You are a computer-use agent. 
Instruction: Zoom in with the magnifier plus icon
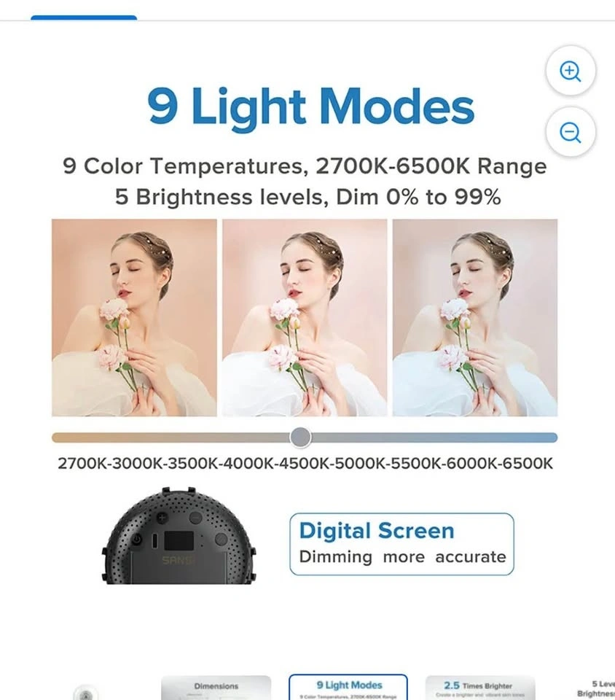(571, 71)
